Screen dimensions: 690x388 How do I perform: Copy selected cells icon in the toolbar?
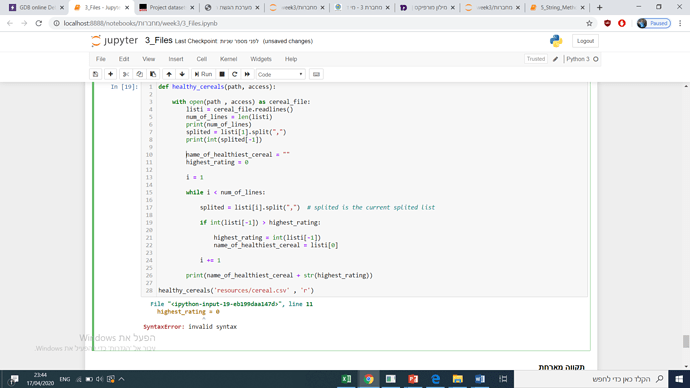(139, 74)
